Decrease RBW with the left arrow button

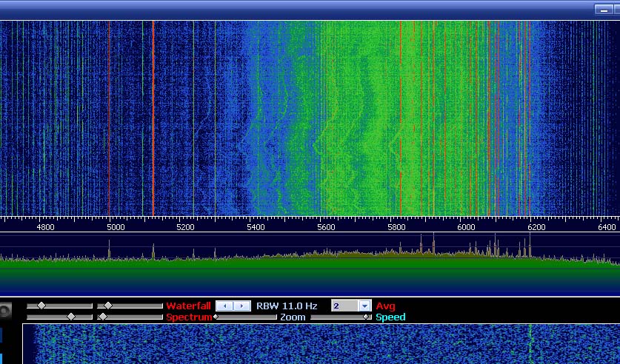(225, 306)
